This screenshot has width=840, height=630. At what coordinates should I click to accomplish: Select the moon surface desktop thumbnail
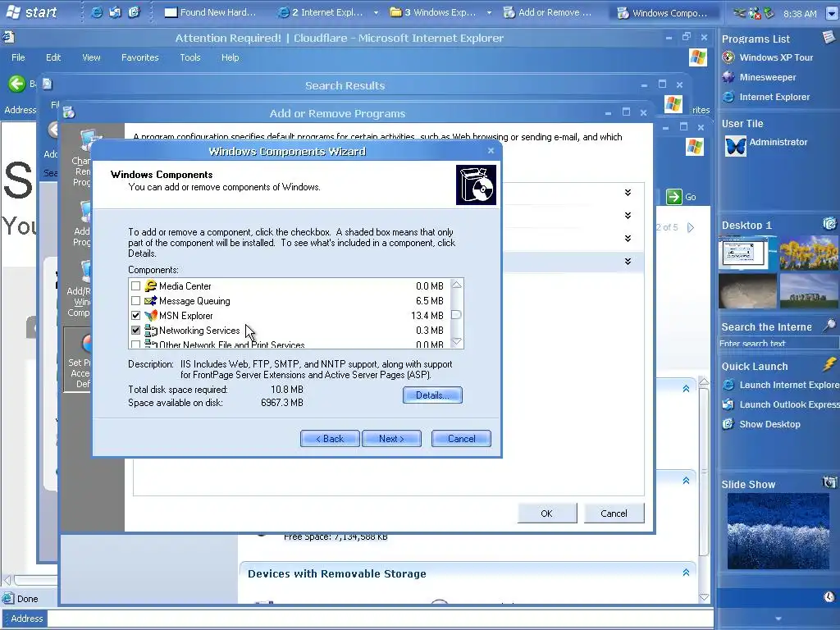pyautogui.click(x=747, y=291)
